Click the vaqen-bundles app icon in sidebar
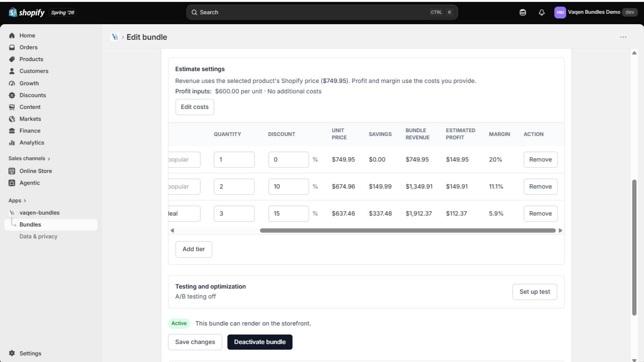This screenshot has height=362, width=644. [x=12, y=213]
